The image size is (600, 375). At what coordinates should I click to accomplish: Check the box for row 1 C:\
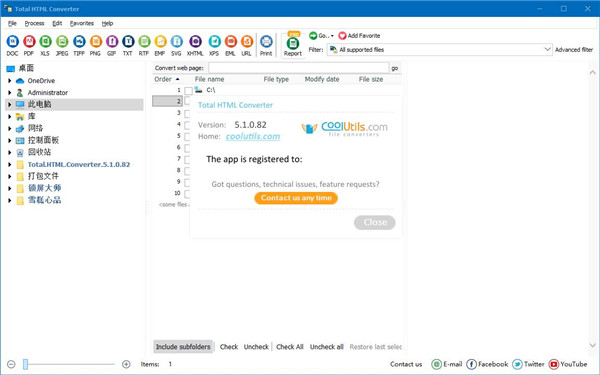[188, 91]
